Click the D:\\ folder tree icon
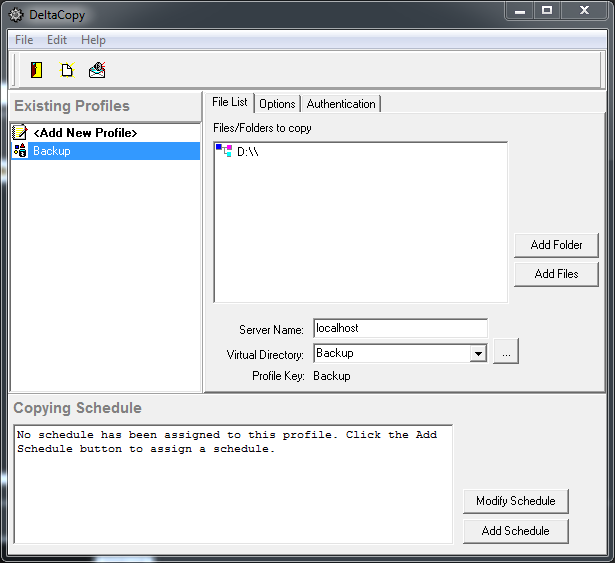The image size is (615, 563). click(224, 152)
